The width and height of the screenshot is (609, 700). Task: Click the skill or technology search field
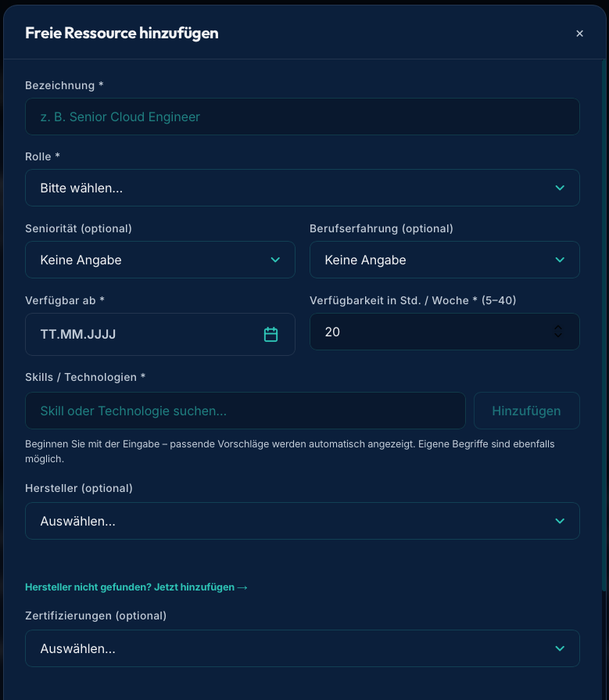245,411
